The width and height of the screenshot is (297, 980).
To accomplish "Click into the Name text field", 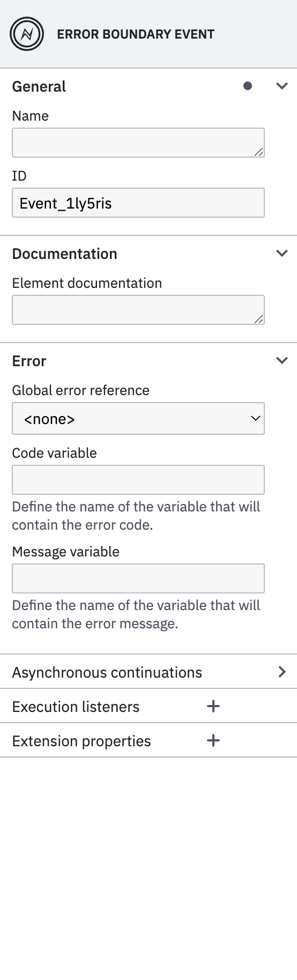I will pyautogui.click(x=138, y=143).
